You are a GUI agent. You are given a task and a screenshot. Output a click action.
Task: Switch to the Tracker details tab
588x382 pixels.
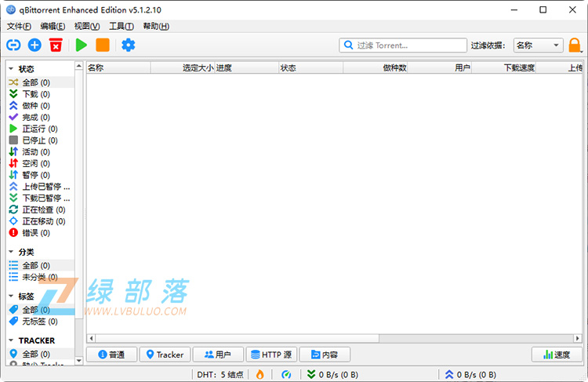click(x=165, y=355)
